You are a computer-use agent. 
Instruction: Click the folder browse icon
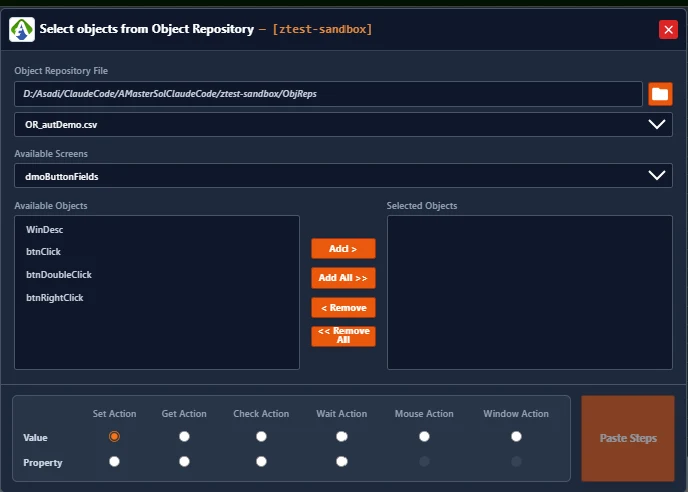[660, 94]
